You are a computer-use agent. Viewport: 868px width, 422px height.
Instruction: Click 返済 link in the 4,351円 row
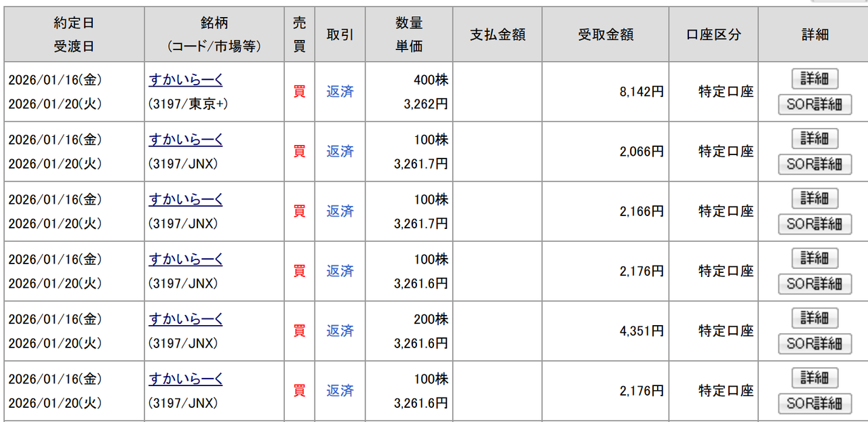coord(340,331)
